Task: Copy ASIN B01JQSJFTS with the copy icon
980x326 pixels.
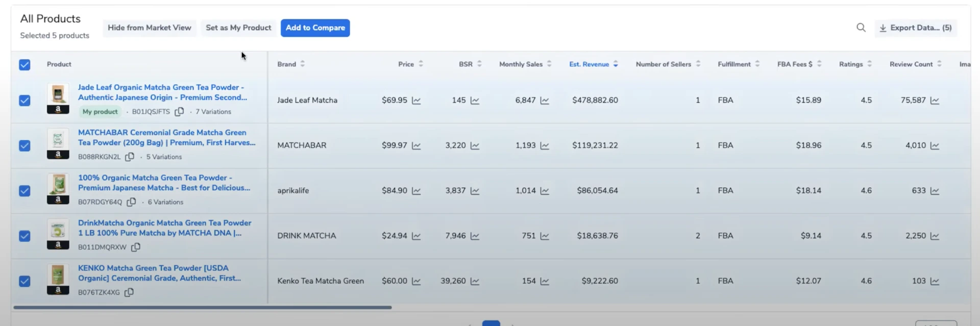Action: (179, 112)
